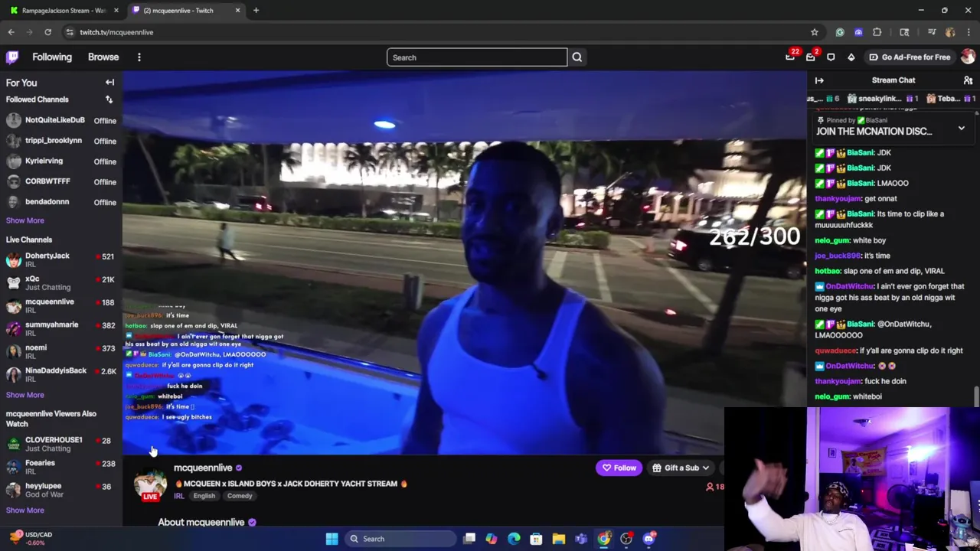Collapse the For You sidebar
The height and width of the screenshot is (551, 980).
pos(109,83)
